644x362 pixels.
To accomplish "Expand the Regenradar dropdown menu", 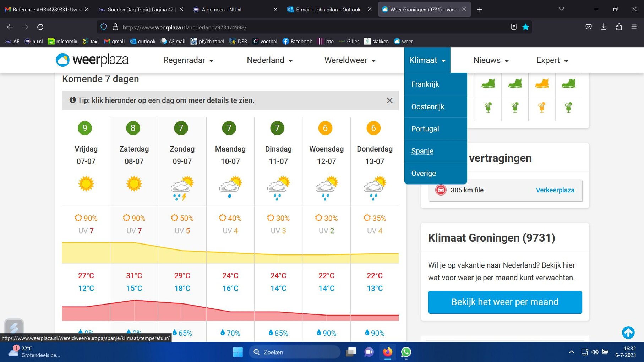I will 188,60.
